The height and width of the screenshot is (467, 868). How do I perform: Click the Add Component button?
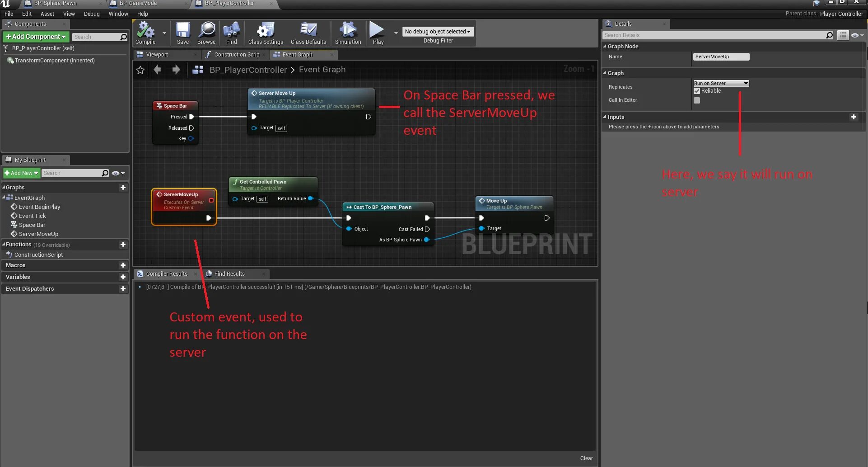pyautogui.click(x=36, y=37)
